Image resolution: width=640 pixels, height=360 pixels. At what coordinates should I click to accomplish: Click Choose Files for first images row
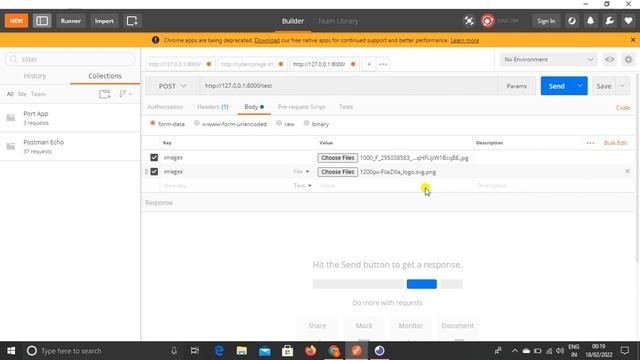pos(338,158)
